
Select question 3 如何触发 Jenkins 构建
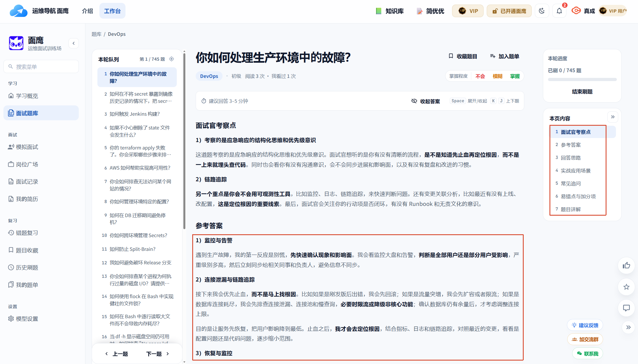point(137,114)
